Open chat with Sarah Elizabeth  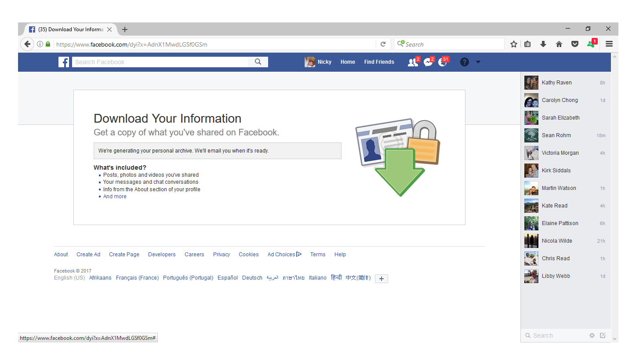coord(565,118)
